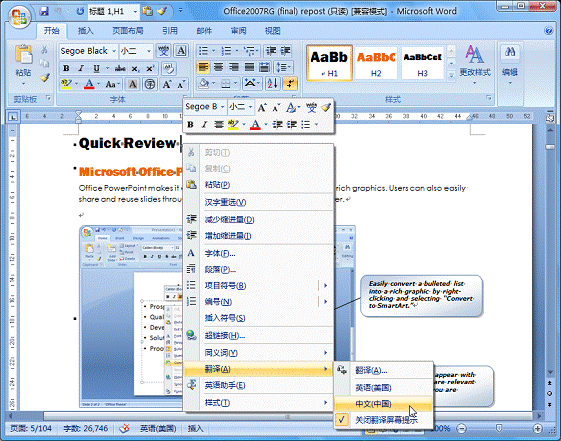Apply strikethrough (abc) in ribbon
561x441 pixels.
[120, 68]
